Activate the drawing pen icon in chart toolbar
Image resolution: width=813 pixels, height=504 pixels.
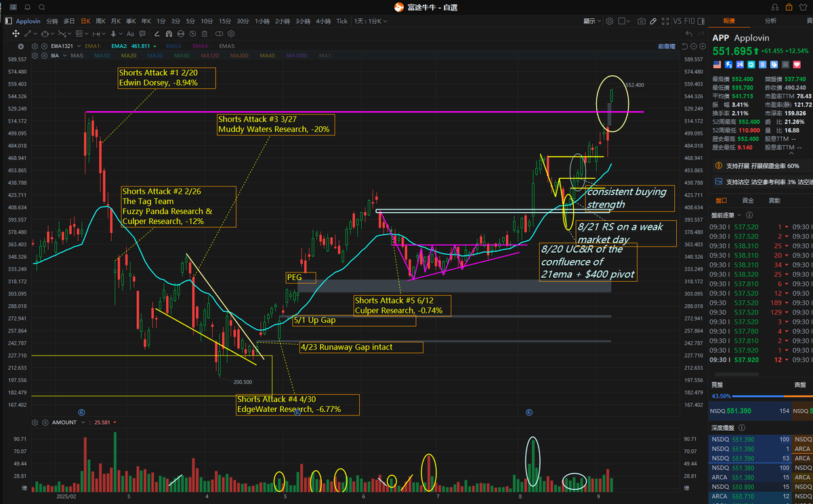point(653,21)
